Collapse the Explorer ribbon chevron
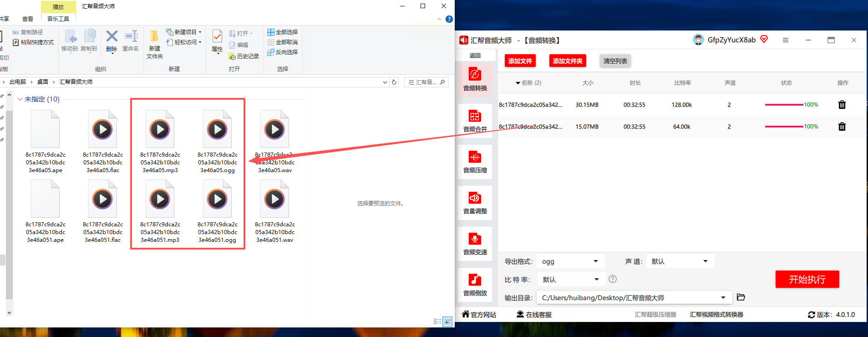This screenshot has width=868, height=337. point(439,19)
